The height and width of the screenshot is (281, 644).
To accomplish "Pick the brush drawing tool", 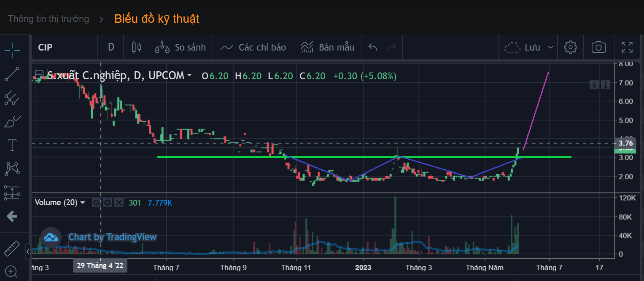I will (12, 122).
